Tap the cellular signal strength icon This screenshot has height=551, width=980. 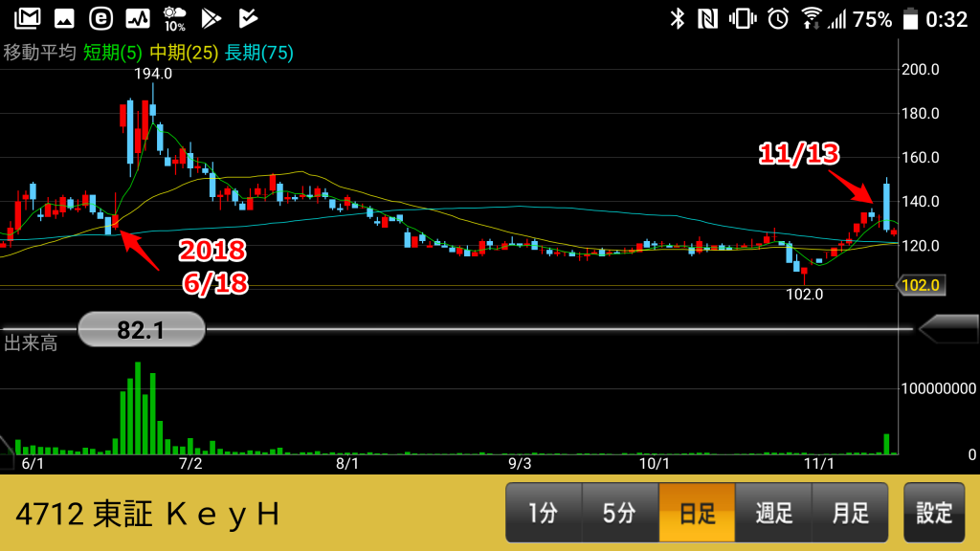(836, 19)
